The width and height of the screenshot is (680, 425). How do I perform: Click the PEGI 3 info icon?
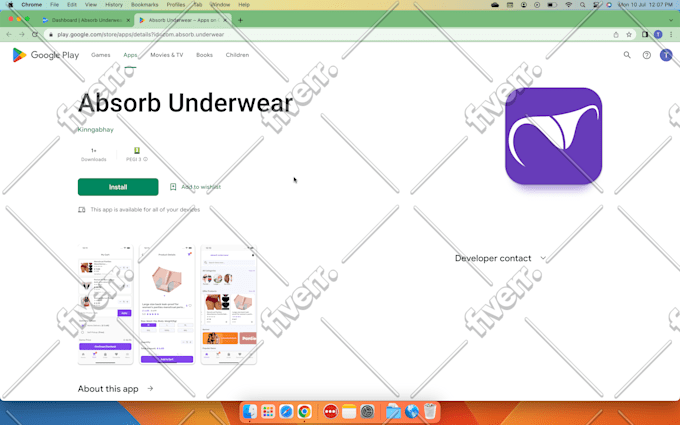[145, 159]
